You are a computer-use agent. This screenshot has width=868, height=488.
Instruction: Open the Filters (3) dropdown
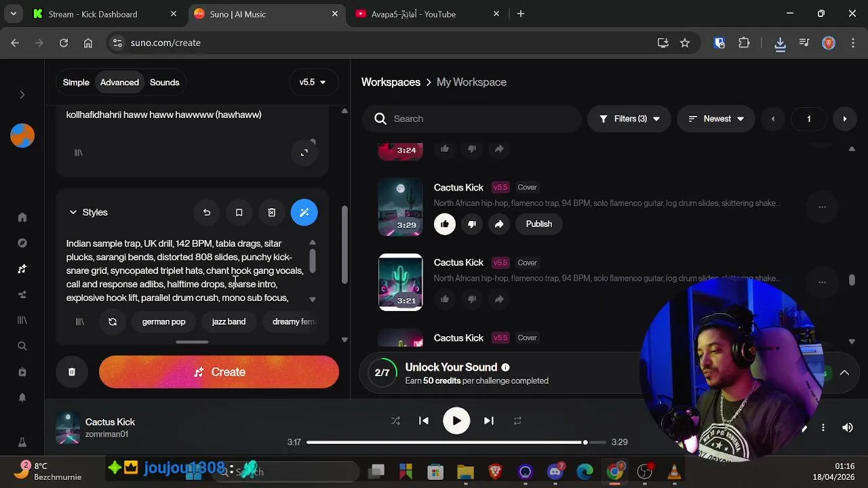coord(629,119)
